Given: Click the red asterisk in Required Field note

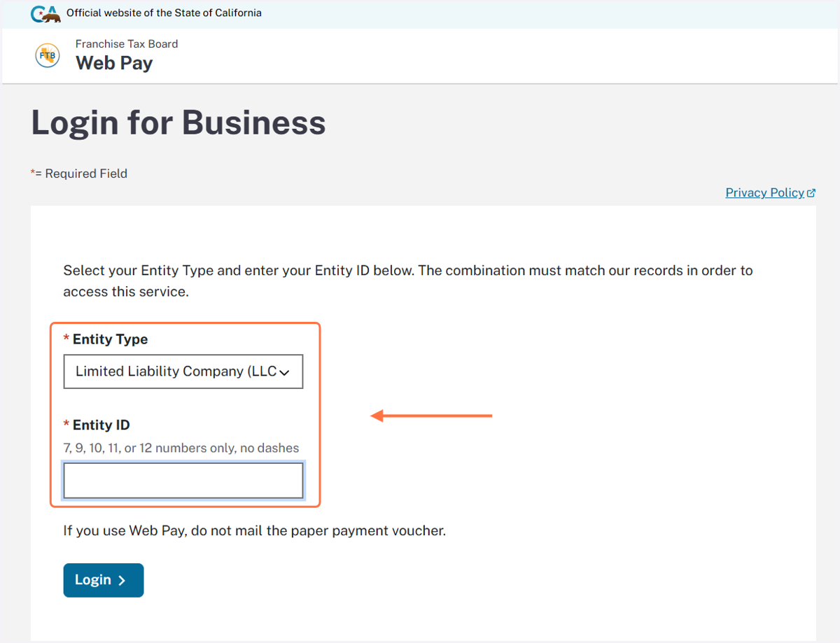Looking at the screenshot, I should click(33, 173).
